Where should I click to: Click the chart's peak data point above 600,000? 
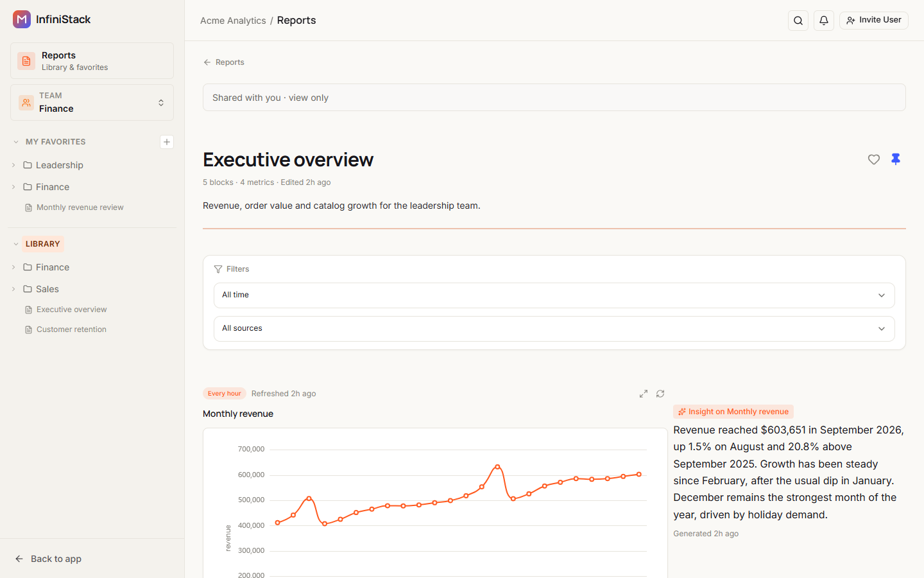497,467
